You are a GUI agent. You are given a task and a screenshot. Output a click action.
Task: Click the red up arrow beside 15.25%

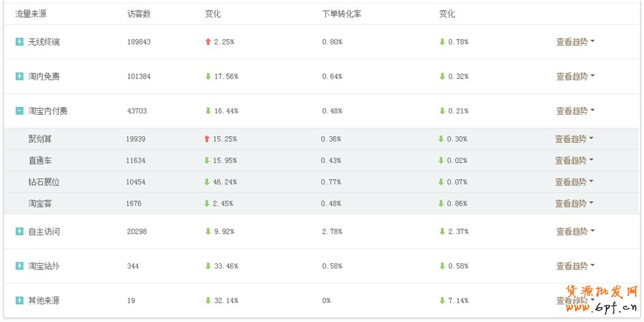coord(207,139)
